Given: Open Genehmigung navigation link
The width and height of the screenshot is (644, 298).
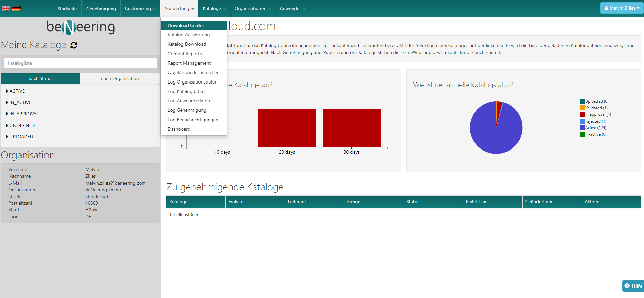Looking at the screenshot, I should click(101, 9).
